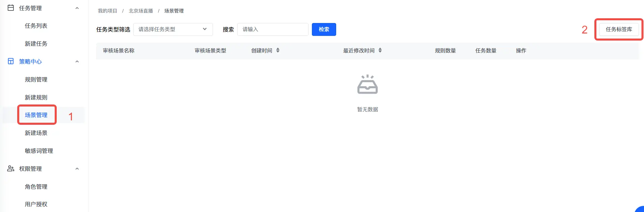Go to 新建任务 menu item

(36, 44)
